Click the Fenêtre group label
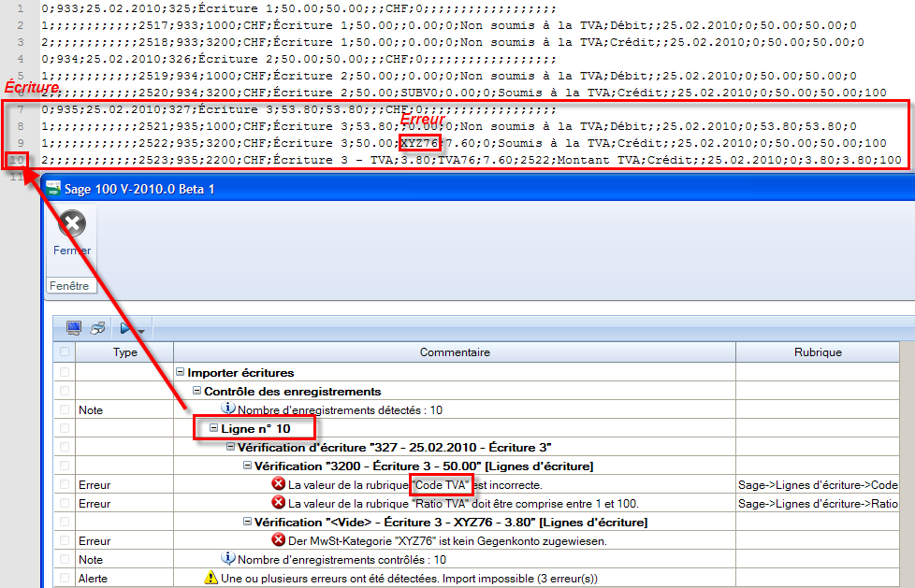Viewport: 915px width, 588px height. [69, 286]
